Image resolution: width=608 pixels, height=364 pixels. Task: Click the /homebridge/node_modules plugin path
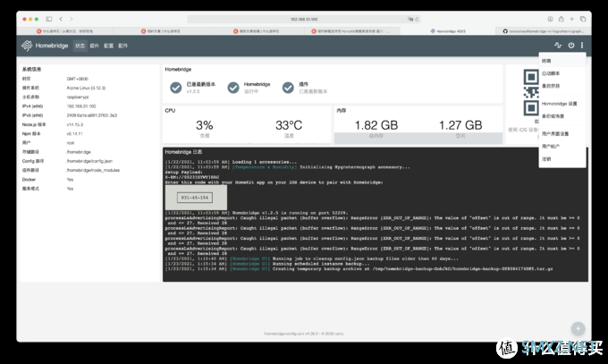pos(93,170)
